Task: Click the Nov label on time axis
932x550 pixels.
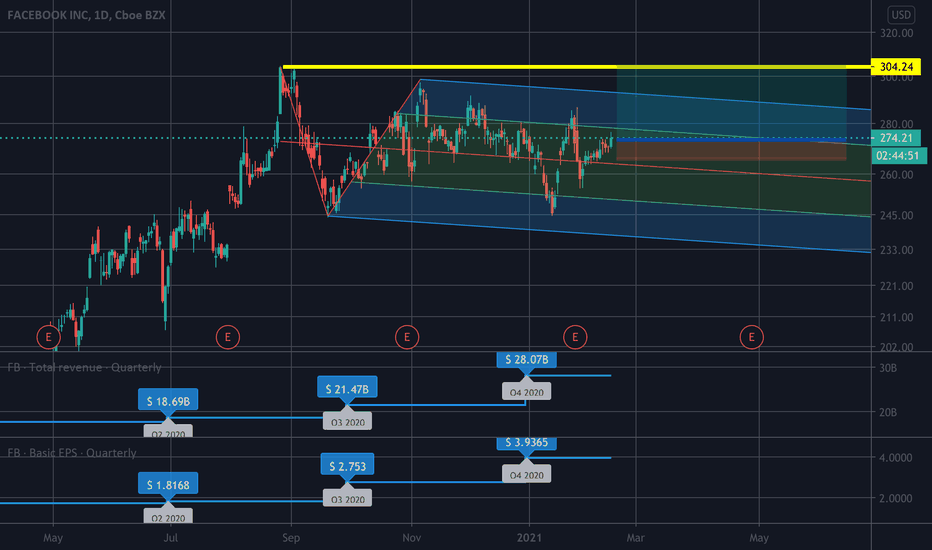Action: click(411, 538)
